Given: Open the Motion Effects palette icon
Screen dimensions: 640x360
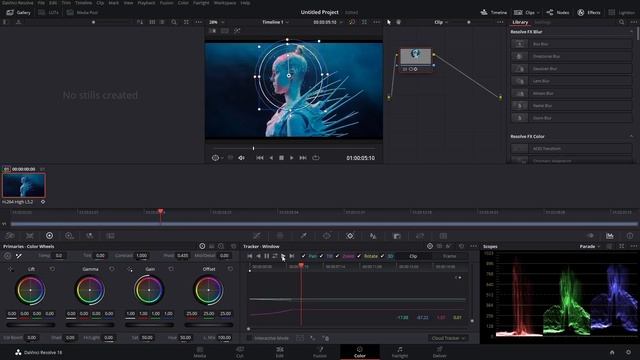Looking at the screenshot, I should point(110,236).
